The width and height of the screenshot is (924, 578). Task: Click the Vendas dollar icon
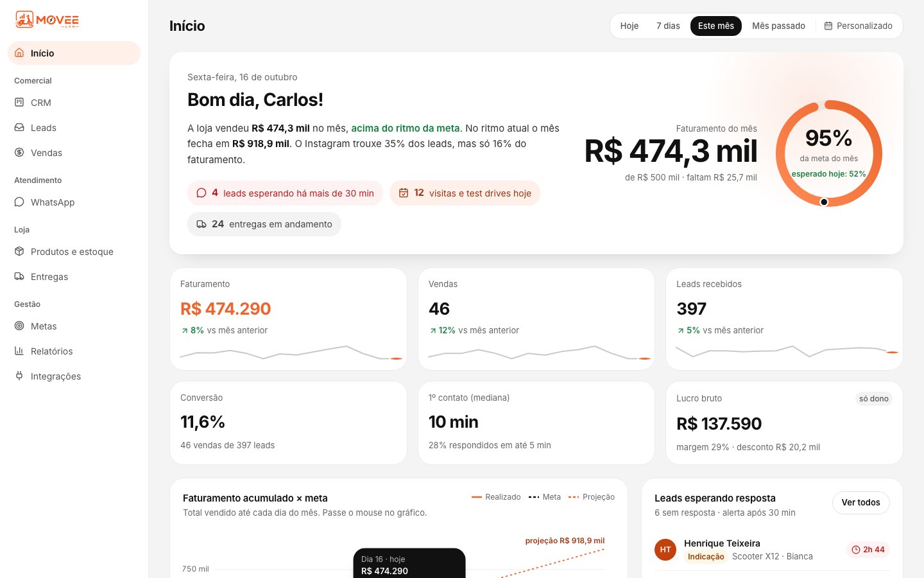(x=19, y=153)
